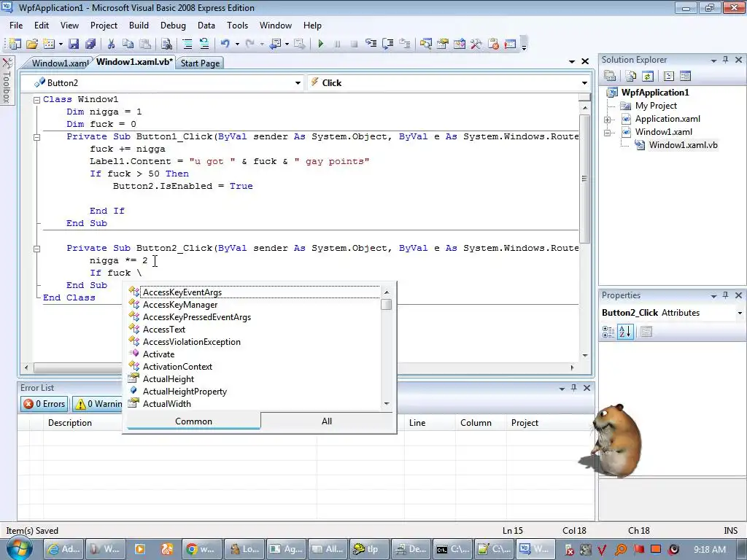Viewport: 747px width, 560px height.
Task: Open Properties Window from toolbar icon
Action: point(443,44)
